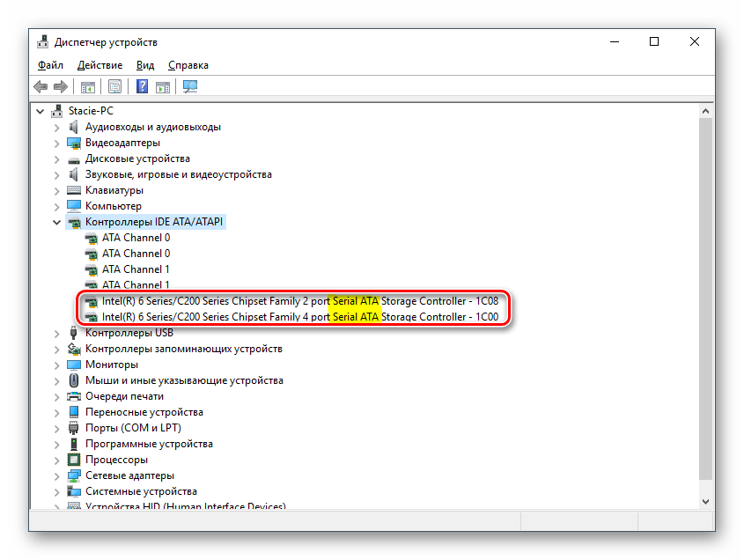The height and width of the screenshot is (560, 744).
Task: Expand the Видеоадаптеры node
Action: (57, 144)
